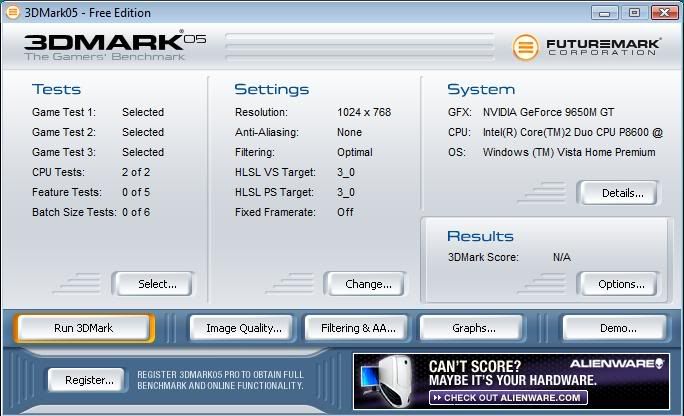684x416 pixels.
Task: Click the 'Game Test 1:' label
Action: pyautogui.click(x=64, y=112)
